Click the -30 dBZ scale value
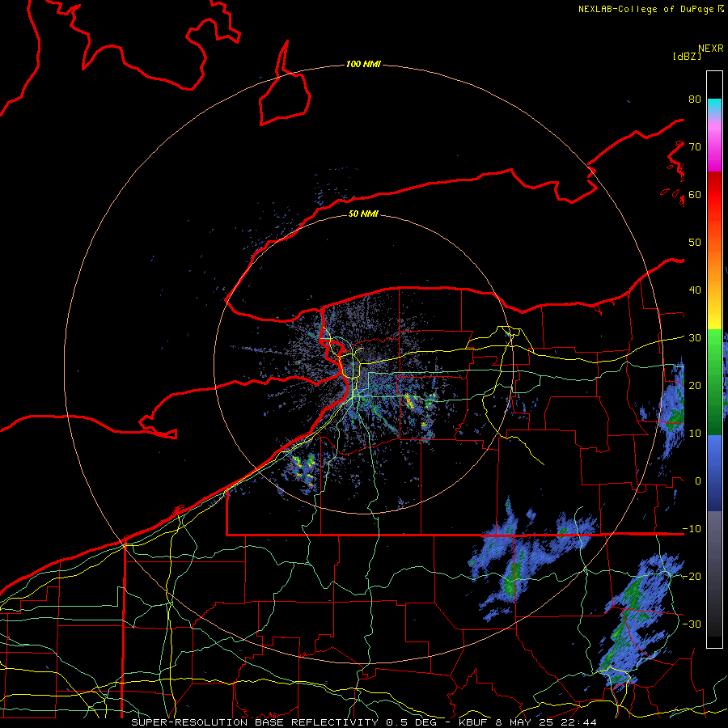This screenshot has width=728, height=728. [692, 624]
